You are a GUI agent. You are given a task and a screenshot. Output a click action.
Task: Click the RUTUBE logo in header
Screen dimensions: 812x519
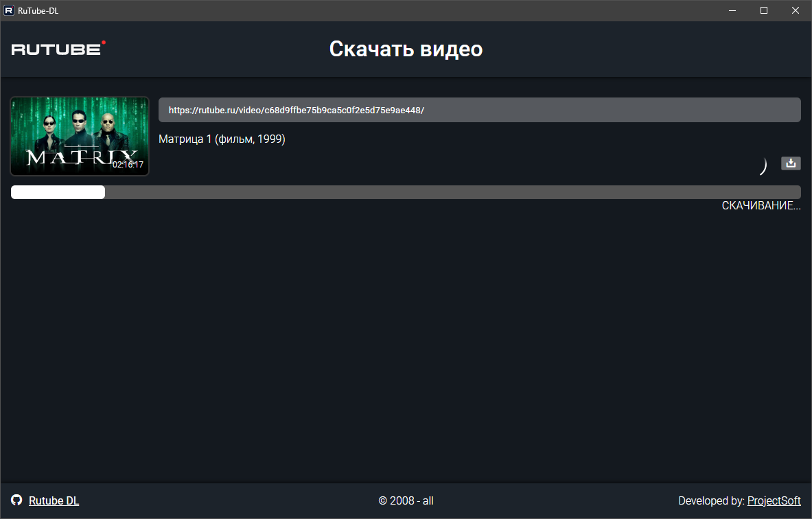click(58, 48)
